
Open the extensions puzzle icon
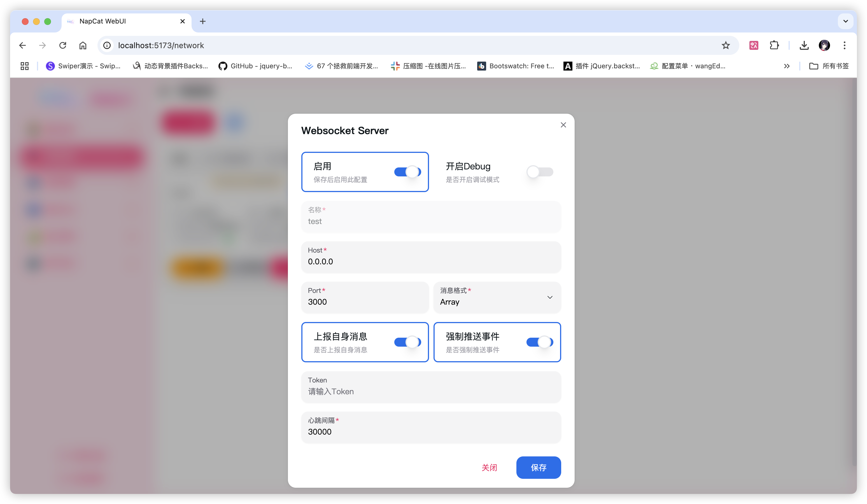pos(774,45)
